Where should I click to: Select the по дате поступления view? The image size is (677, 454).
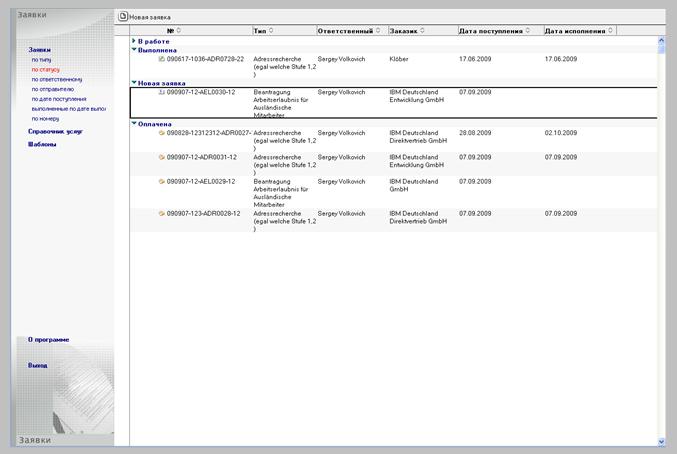pyautogui.click(x=59, y=99)
